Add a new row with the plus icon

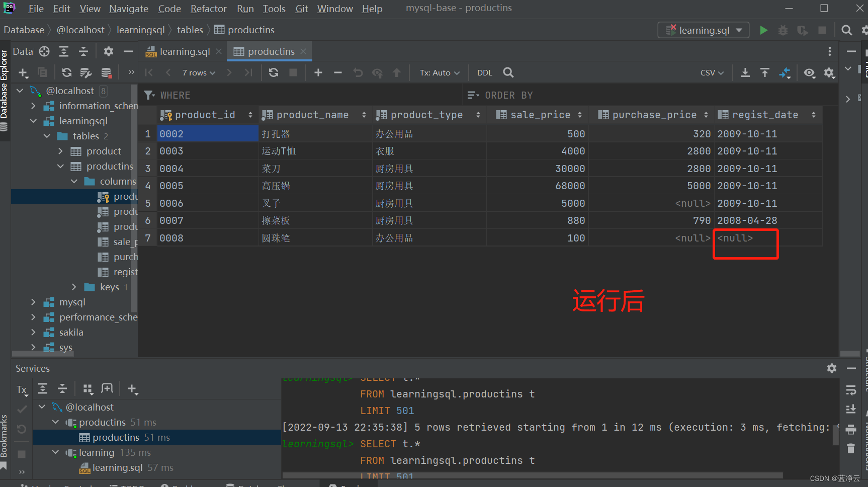point(318,72)
